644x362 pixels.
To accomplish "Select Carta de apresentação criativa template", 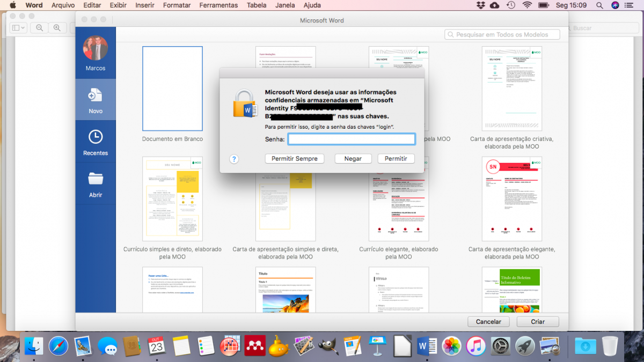I will point(512,88).
